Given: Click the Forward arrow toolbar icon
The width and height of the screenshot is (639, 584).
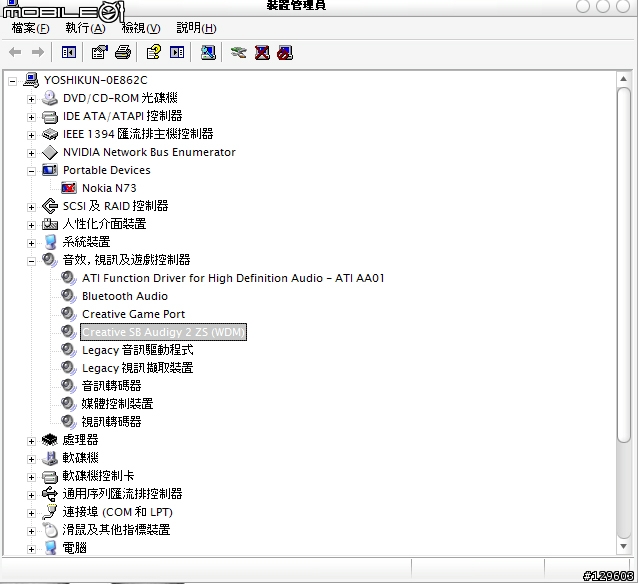Looking at the screenshot, I should [38, 52].
